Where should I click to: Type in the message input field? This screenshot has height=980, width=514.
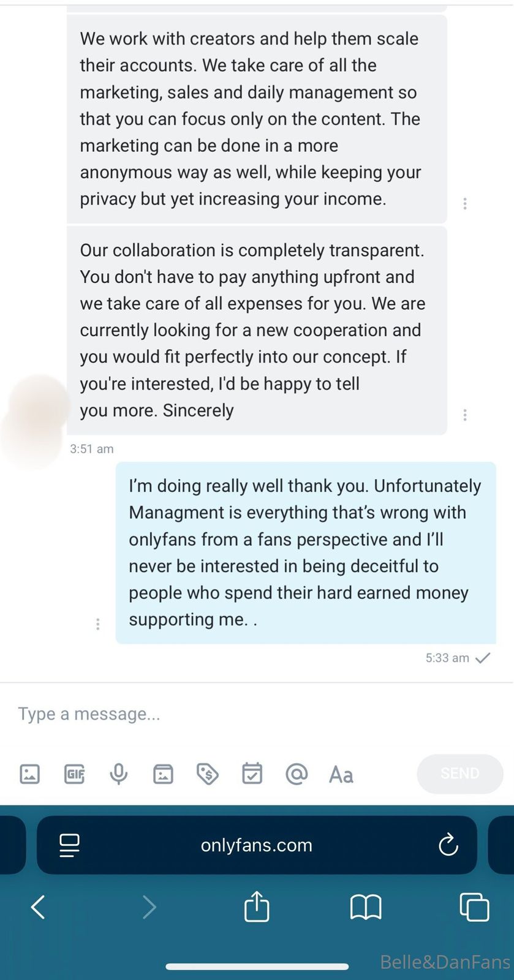[x=245, y=714]
